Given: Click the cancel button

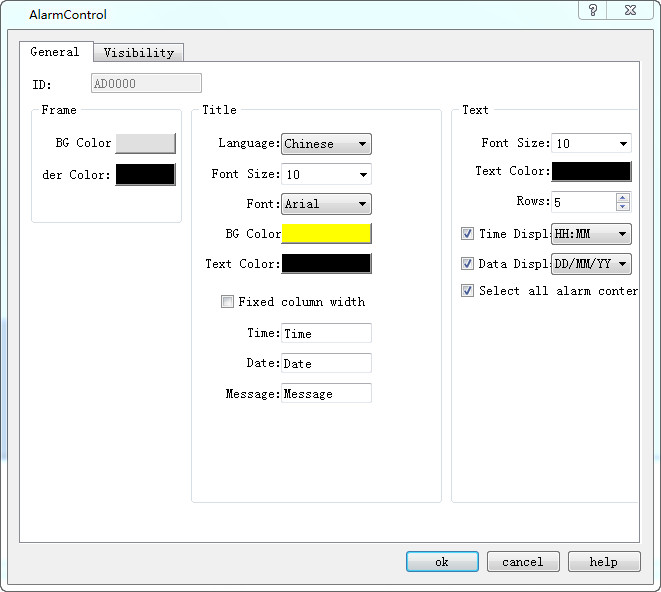Looking at the screenshot, I should (x=523, y=562).
